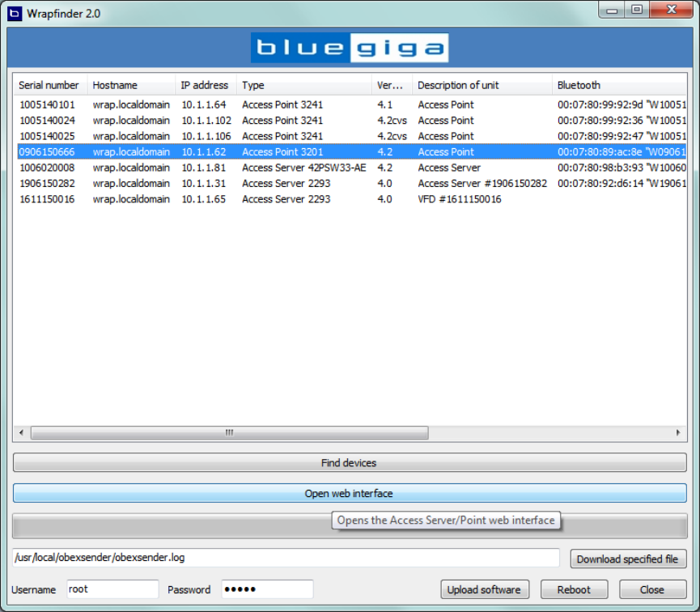The image size is (700, 612).
Task: Click IP address 10.1.1.102
Action: (206, 121)
